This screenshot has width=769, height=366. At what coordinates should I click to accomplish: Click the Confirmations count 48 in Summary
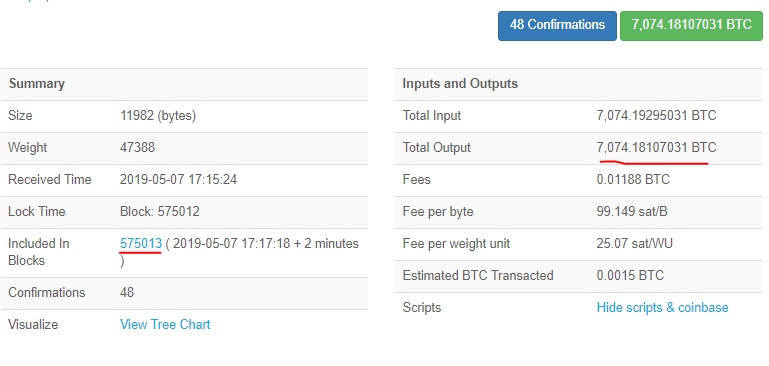coord(127,292)
